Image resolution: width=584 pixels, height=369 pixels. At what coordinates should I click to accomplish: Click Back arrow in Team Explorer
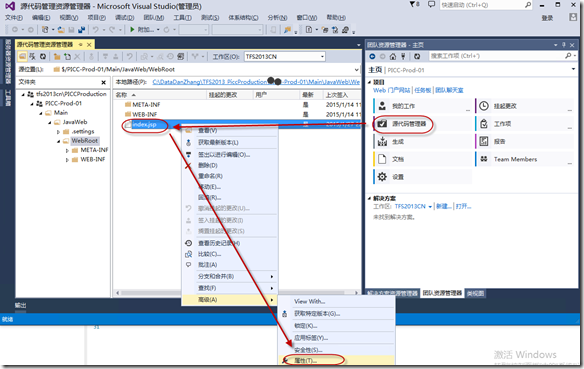pos(372,56)
